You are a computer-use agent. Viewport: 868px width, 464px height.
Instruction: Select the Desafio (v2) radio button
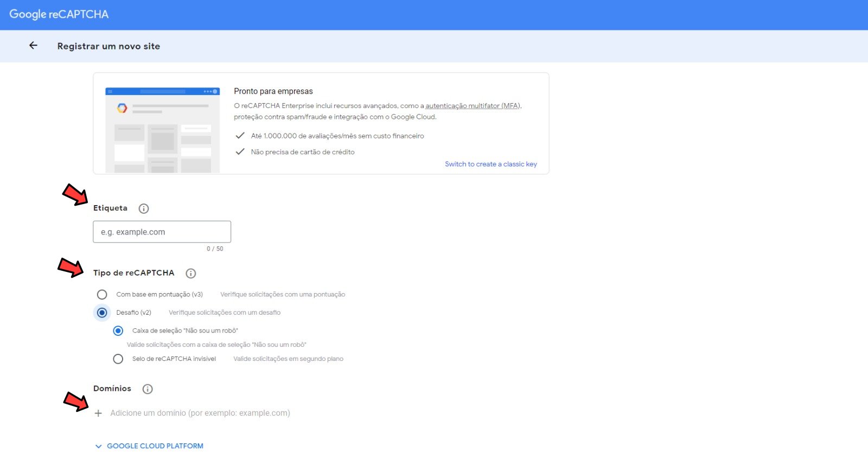pyautogui.click(x=102, y=313)
